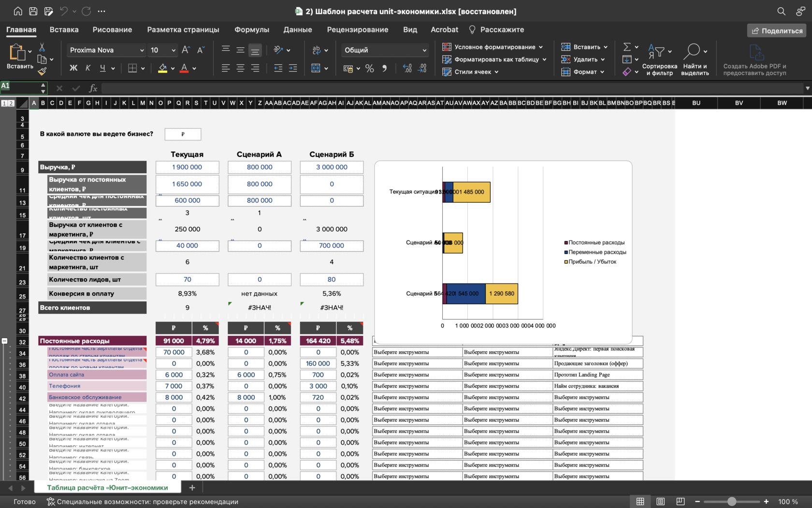Viewport: 812px width, 508px height.
Task: Toggle bold formatting
Action: [x=73, y=68]
